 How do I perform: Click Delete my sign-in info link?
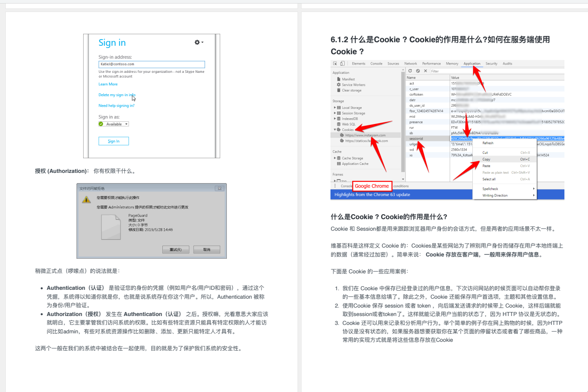click(117, 95)
